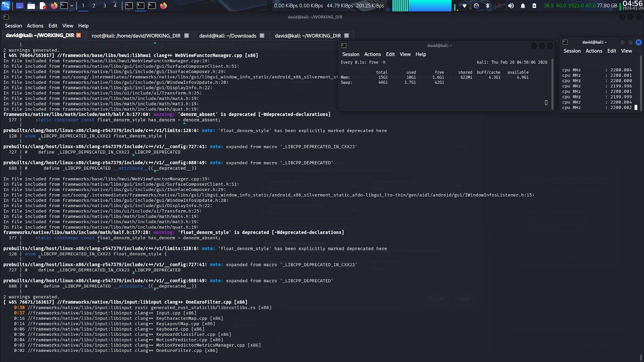Open Actions menu in main terminal
The width and height of the screenshot is (644, 362).
click(x=35, y=26)
